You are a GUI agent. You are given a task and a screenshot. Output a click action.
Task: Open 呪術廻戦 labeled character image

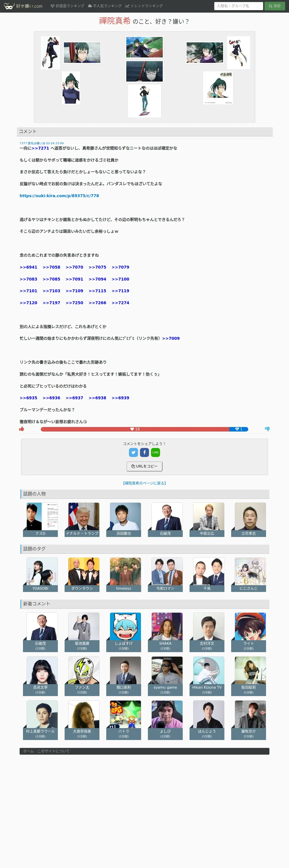(218, 88)
